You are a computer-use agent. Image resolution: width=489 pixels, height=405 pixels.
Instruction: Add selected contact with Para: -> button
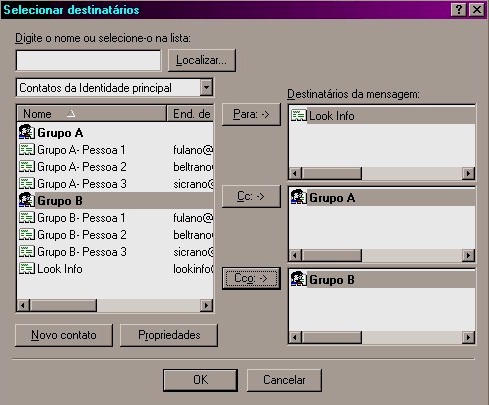(x=251, y=114)
